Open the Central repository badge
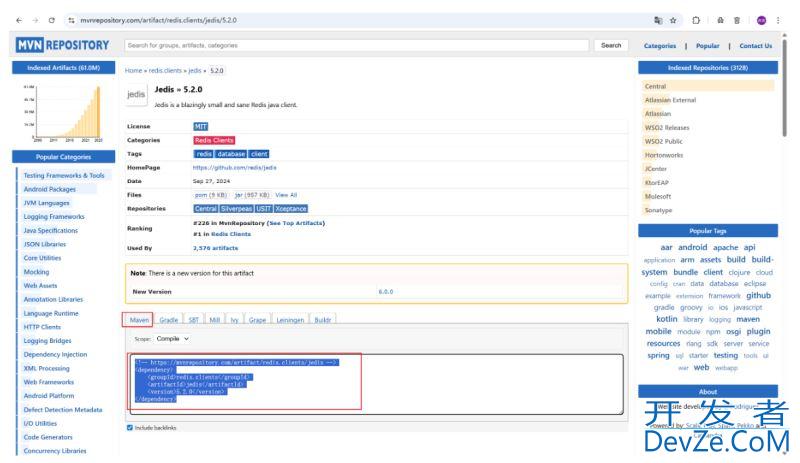This screenshot has width=800, height=463. tap(206, 209)
